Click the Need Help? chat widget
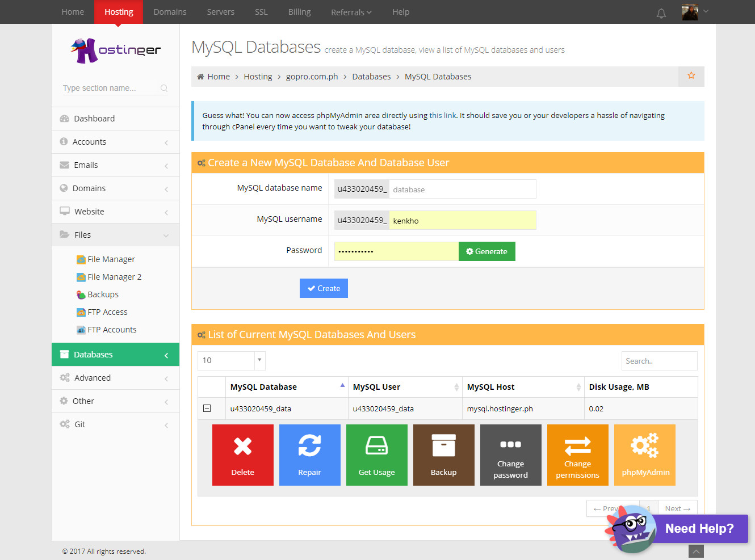The image size is (755, 560). (x=677, y=529)
